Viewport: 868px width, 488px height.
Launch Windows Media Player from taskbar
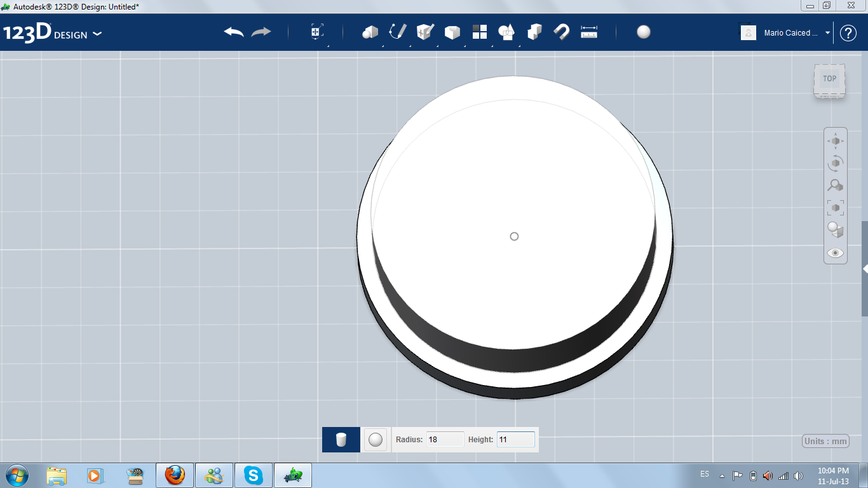tap(95, 475)
